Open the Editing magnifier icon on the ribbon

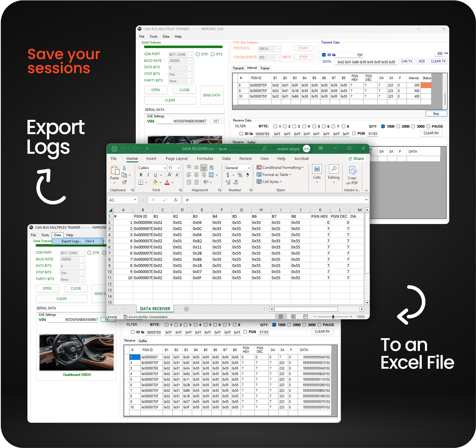coord(334,169)
